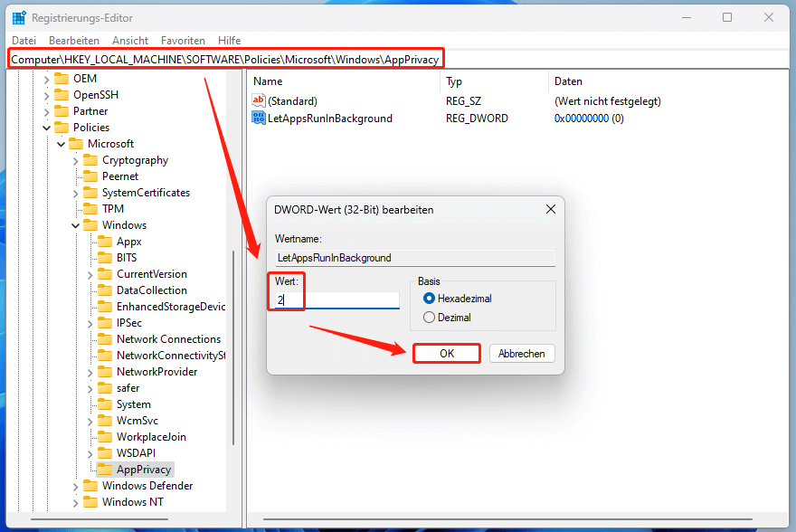This screenshot has width=796, height=532.
Task: Select the Hexadezimal base option
Action: pos(429,299)
